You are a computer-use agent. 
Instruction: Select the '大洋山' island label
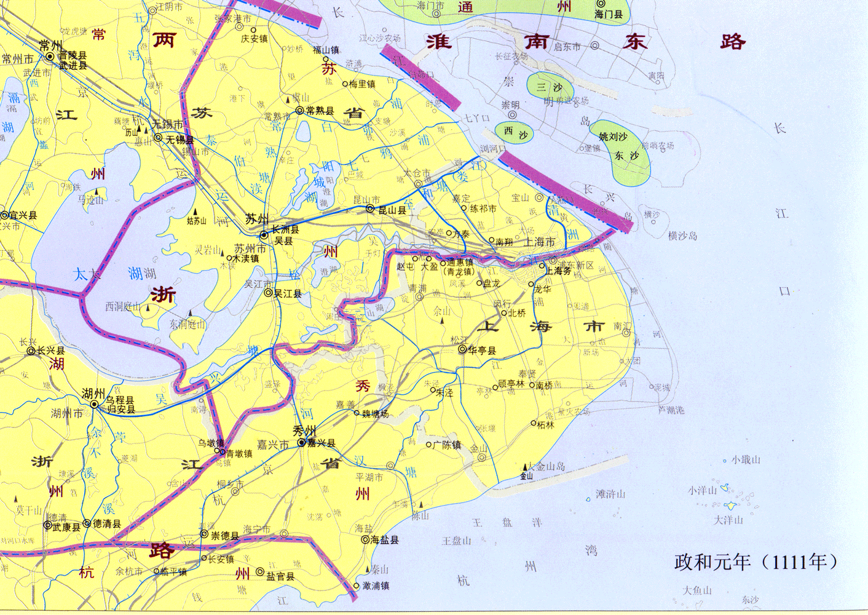(728, 520)
